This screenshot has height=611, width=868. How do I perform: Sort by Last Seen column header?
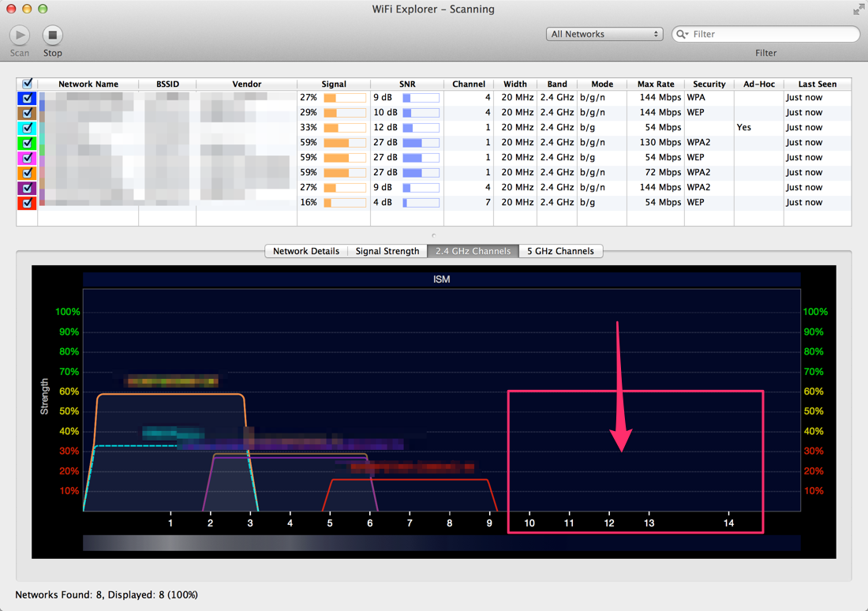point(817,84)
